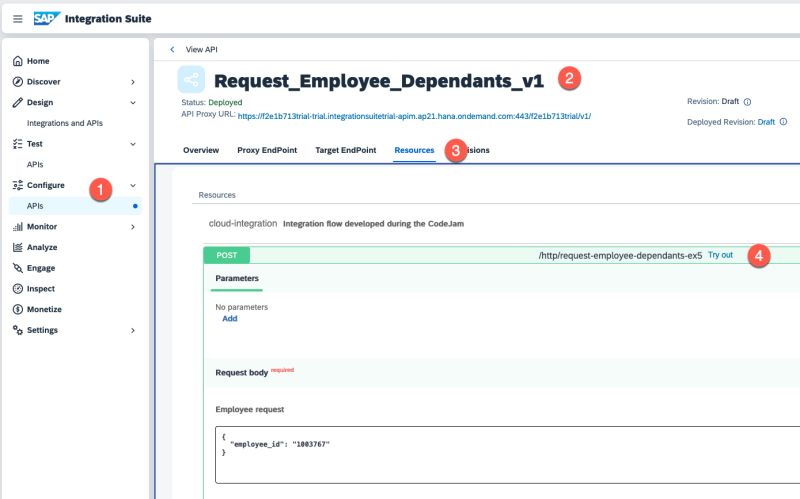Click the Discover compass icon
800x499 pixels.
tap(17, 82)
